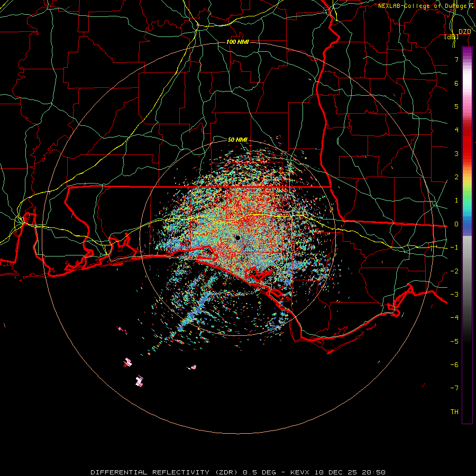
Task: Click the 2 value on color scale
Action: (x=456, y=177)
